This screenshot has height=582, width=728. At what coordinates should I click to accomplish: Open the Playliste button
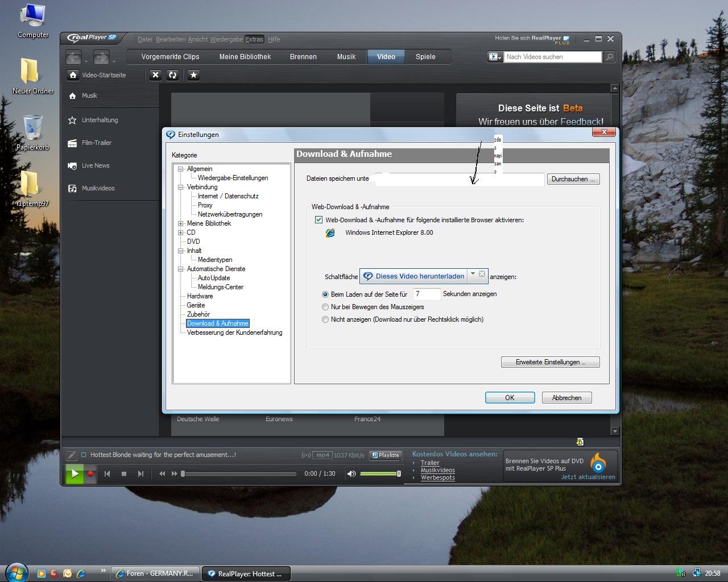coord(386,455)
